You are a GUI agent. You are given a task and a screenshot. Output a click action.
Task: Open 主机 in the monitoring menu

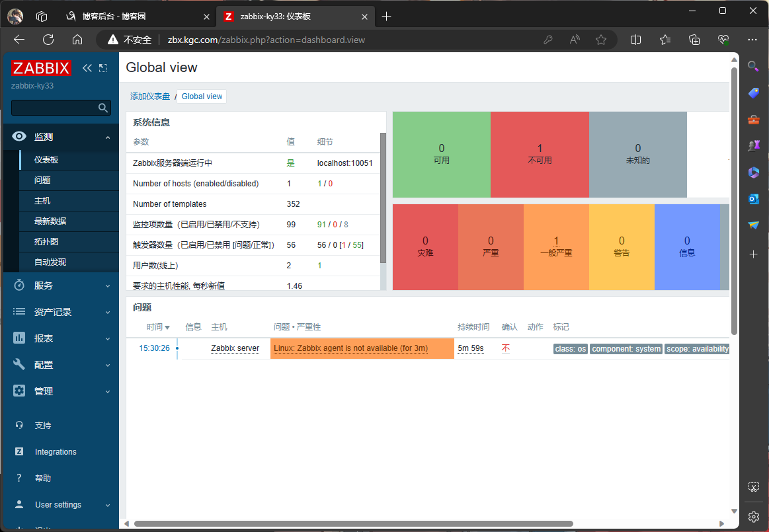(69, 201)
